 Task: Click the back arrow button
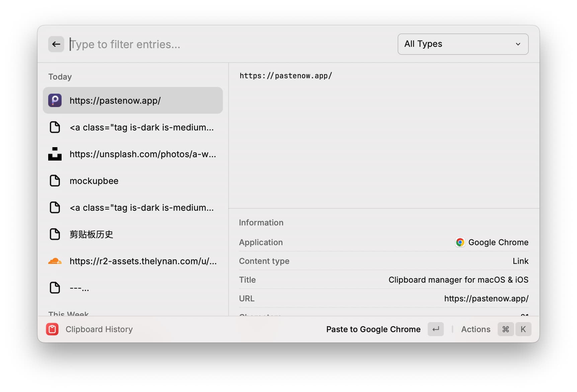point(56,44)
